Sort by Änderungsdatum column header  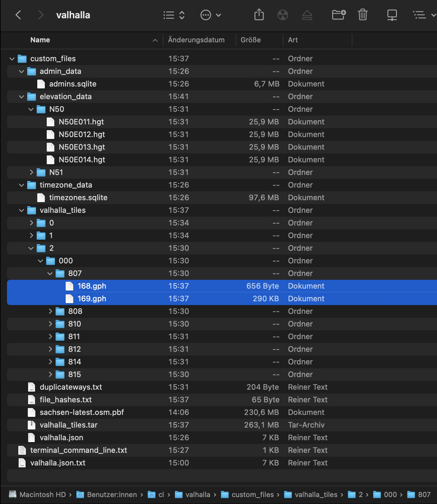[x=196, y=40]
